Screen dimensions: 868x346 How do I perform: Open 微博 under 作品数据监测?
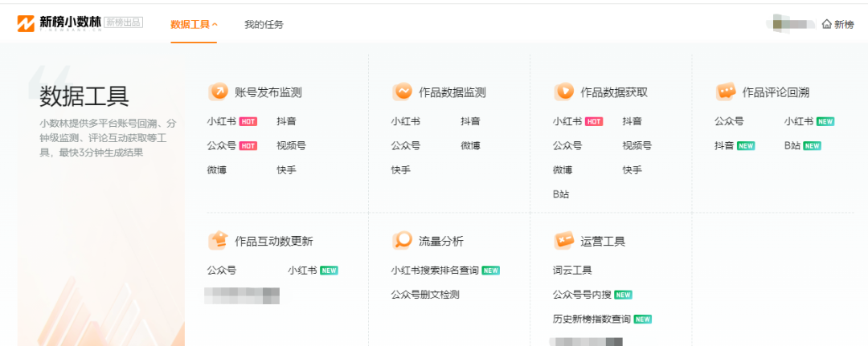pyautogui.click(x=470, y=146)
